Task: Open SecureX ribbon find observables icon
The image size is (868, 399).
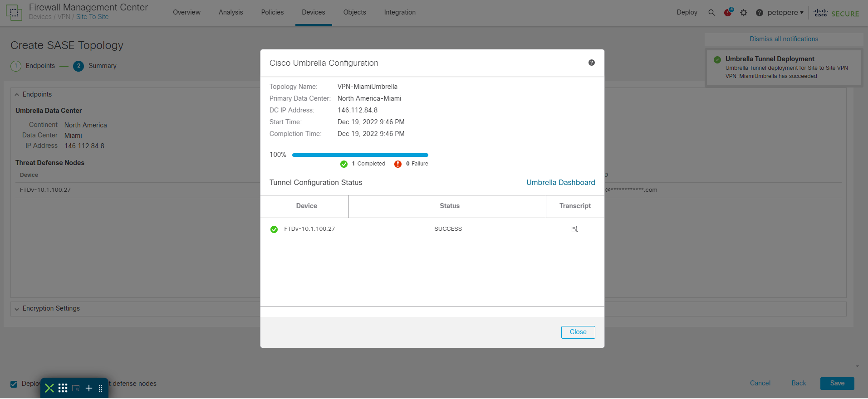Action: 76,388
